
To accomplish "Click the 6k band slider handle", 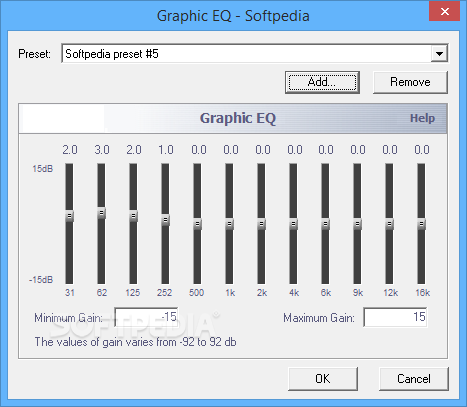I will [325, 224].
